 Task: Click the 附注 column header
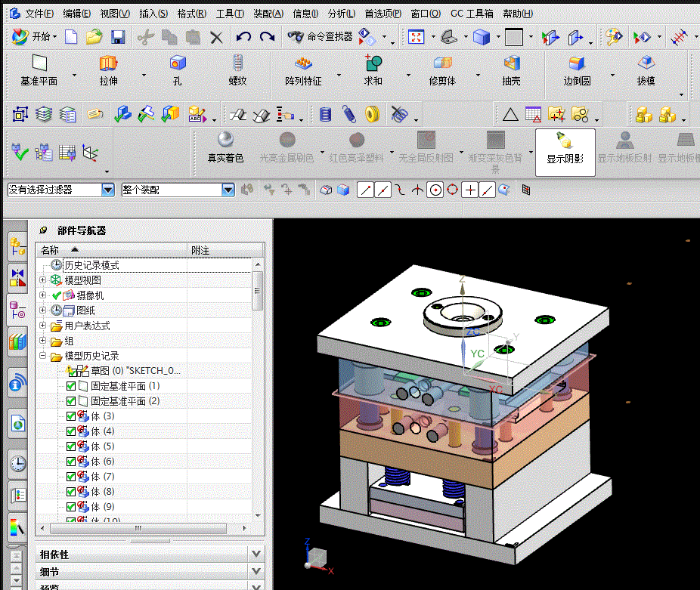point(225,250)
